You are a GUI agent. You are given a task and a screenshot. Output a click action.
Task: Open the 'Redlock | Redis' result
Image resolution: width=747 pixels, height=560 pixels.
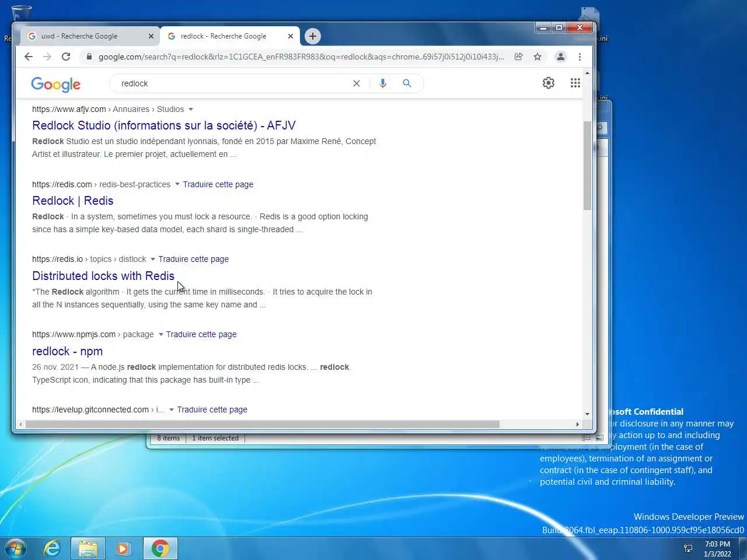pyautogui.click(x=73, y=201)
